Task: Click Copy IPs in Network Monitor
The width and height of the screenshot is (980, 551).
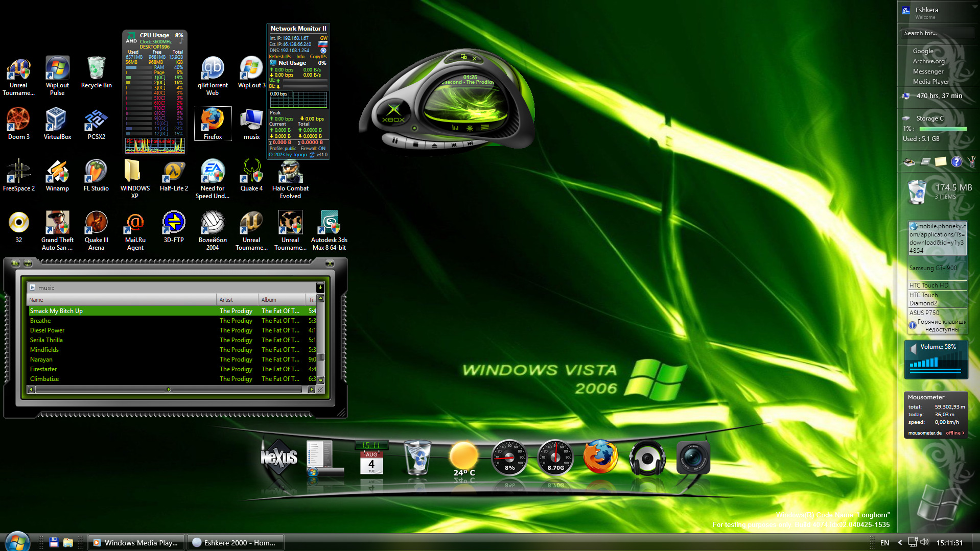Action: click(x=318, y=57)
